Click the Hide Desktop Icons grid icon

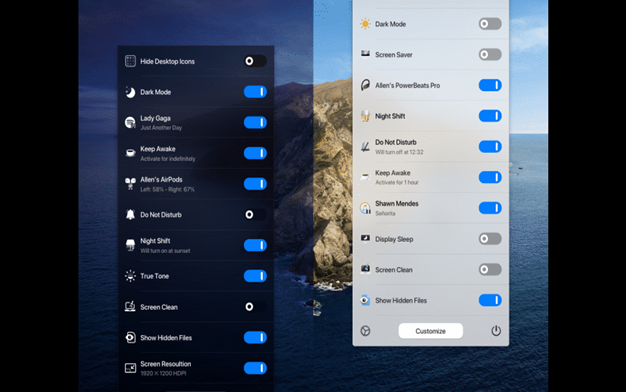tap(130, 61)
